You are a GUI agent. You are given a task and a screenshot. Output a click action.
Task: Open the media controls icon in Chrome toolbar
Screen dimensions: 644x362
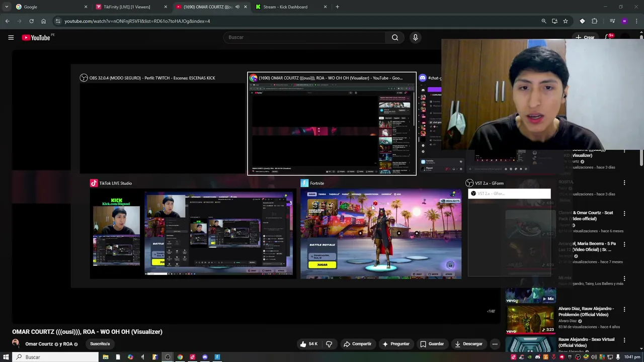612,21
